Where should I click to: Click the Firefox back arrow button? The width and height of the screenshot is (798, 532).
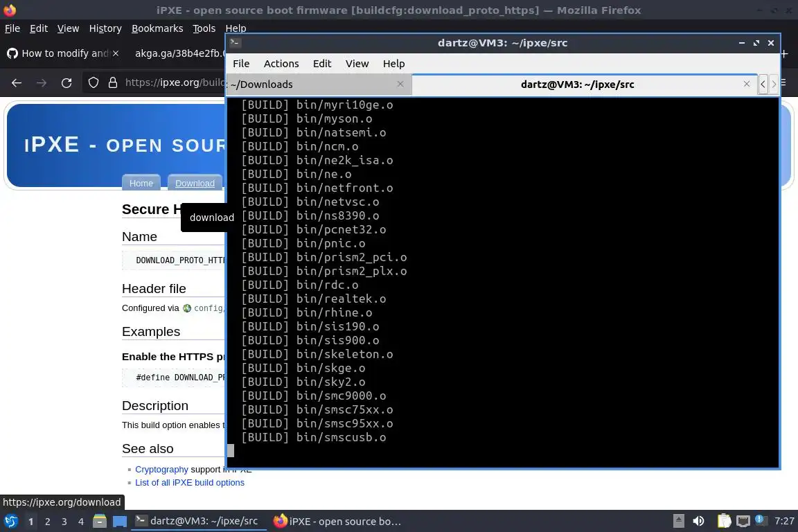[17, 82]
